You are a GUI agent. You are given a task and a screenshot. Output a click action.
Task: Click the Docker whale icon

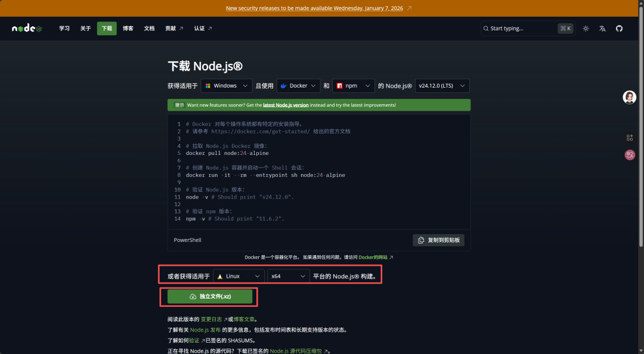point(283,86)
